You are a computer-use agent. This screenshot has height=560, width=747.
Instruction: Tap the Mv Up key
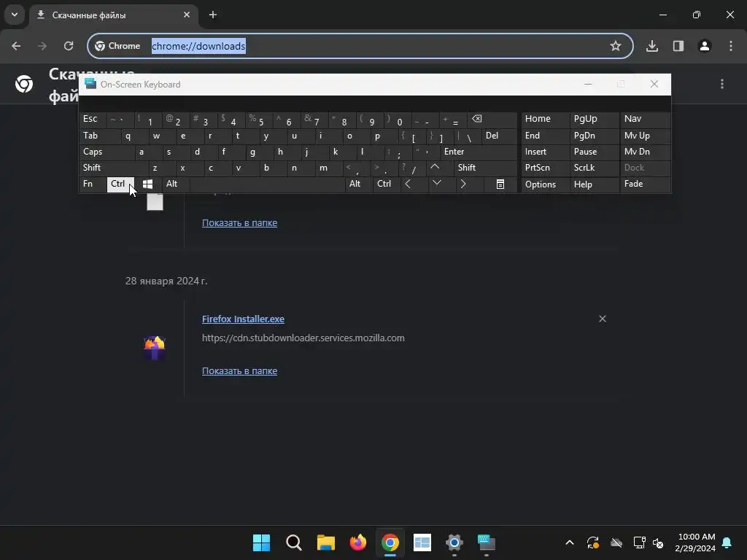pyautogui.click(x=645, y=136)
